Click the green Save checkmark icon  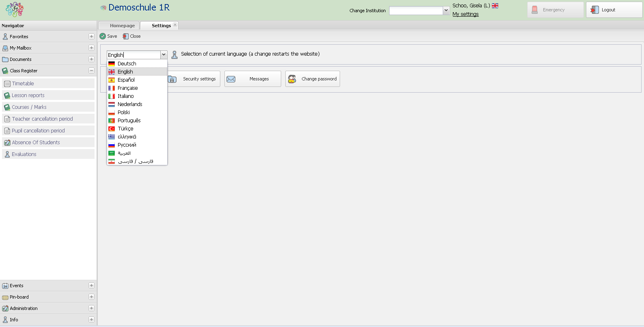pyautogui.click(x=103, y=36)
